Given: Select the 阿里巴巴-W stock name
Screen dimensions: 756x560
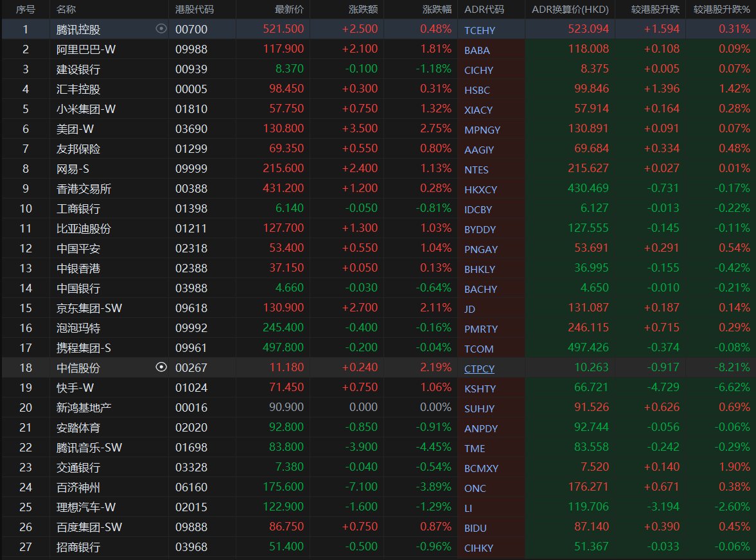Looking at the screenshot, I should point(85,49).
